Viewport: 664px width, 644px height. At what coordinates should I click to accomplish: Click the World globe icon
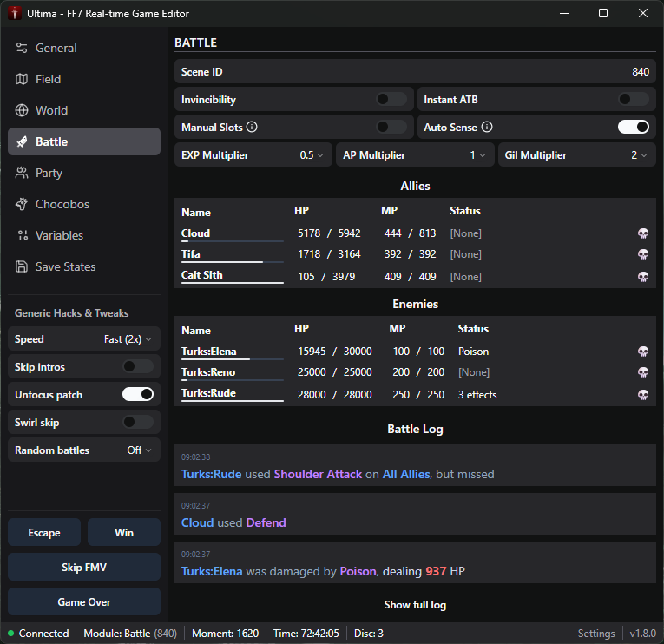coord(22,110)
